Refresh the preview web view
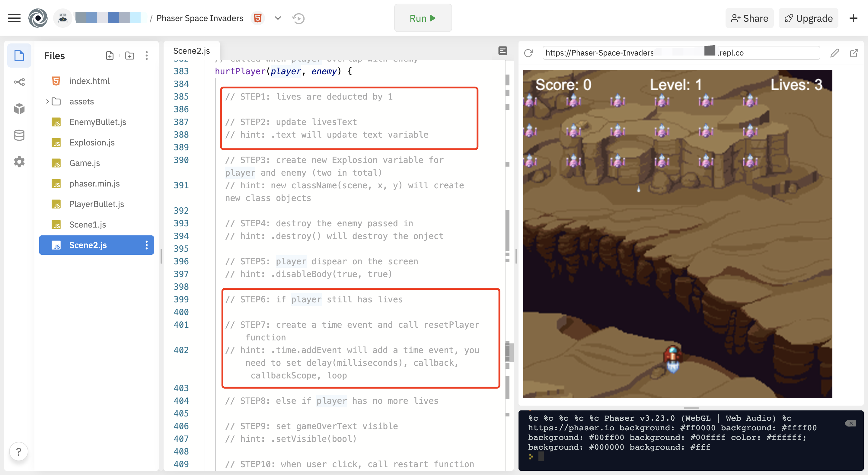This screenshot has height=475, width=868. click(x=528, y=53)
